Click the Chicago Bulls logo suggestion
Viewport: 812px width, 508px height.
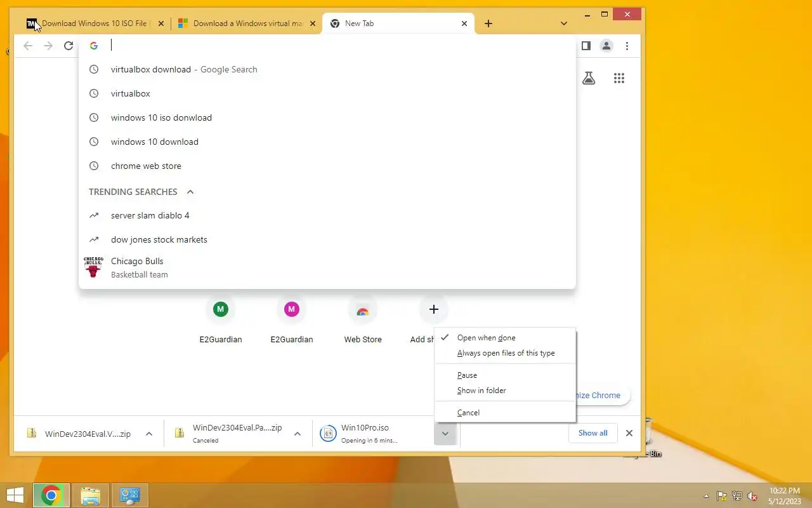point(93,267)
